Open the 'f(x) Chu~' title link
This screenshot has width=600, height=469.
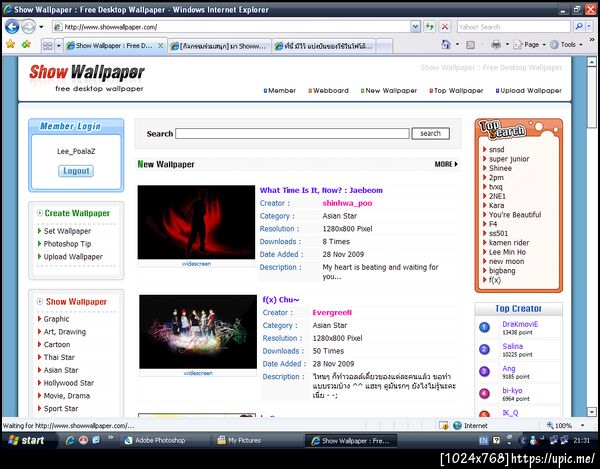click(281, 300)
